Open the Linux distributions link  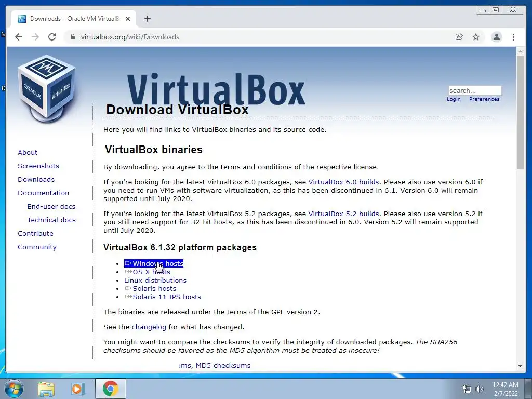tap(155, 280)
